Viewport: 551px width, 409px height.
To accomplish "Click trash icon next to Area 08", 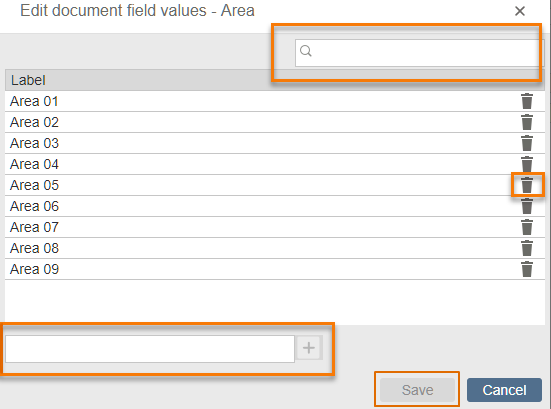I will [x=527, y=248].
